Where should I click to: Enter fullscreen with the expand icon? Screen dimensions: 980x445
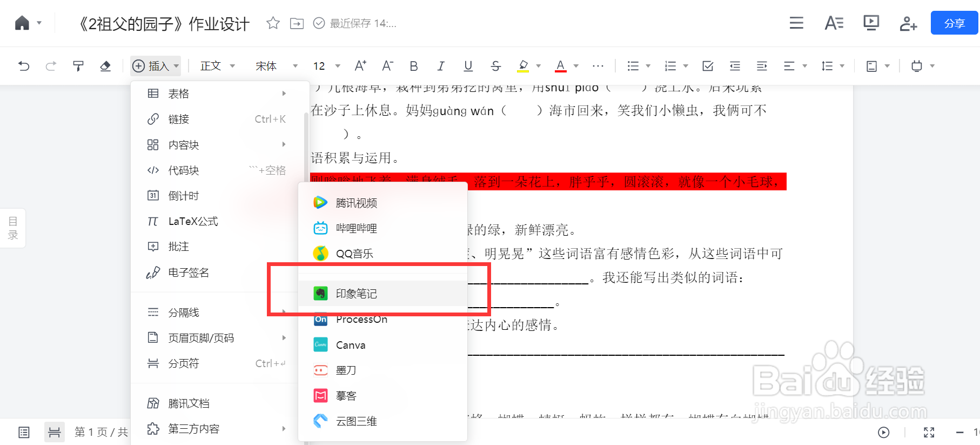(929, 432)
